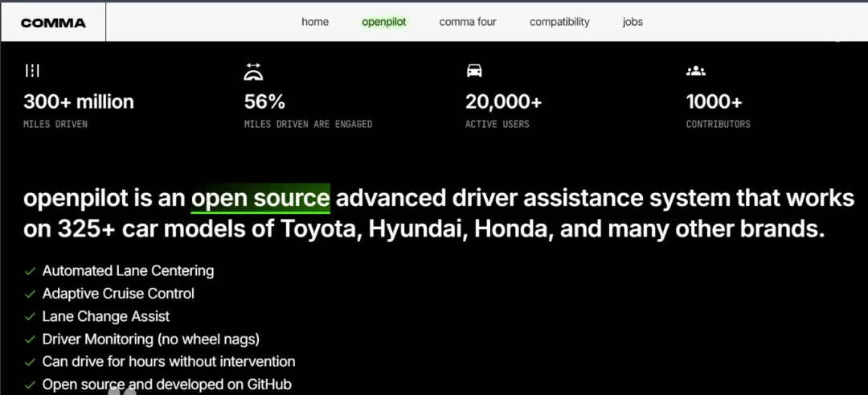
Task: Click checkmark beside Driver Monitoring
Action: [30, 339]
